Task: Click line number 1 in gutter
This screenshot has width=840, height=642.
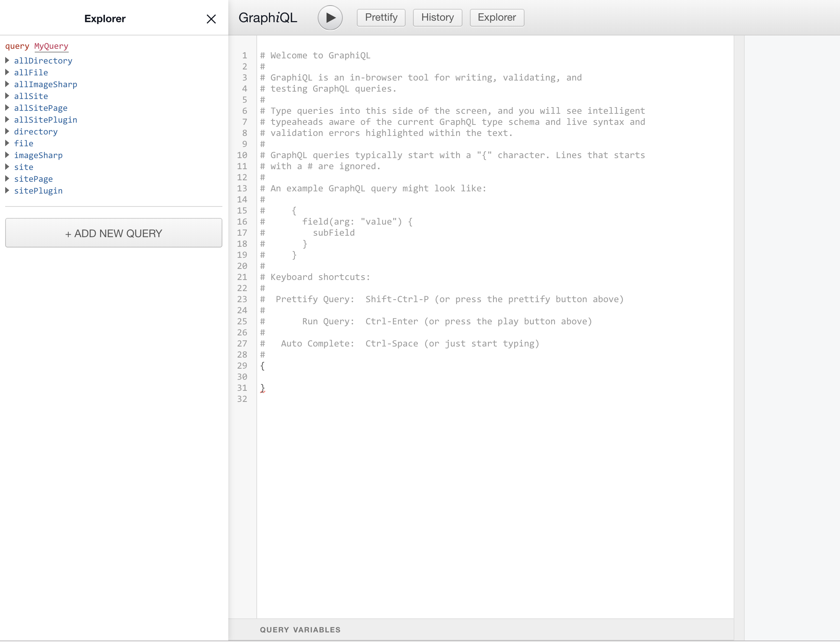Action: click(244, 56)
